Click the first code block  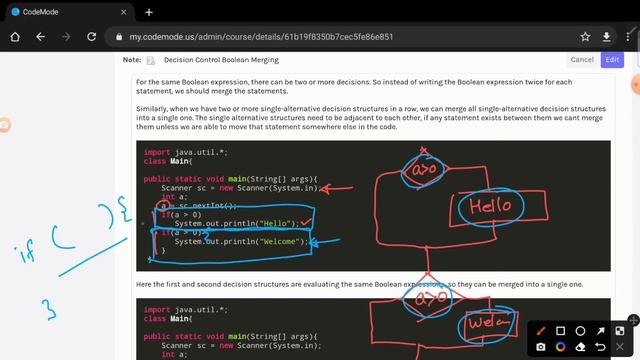373,206
